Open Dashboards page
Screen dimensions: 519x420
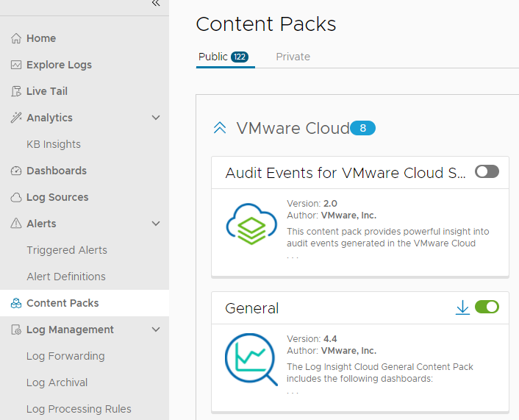pyautogui.click(x=57, y=171)
